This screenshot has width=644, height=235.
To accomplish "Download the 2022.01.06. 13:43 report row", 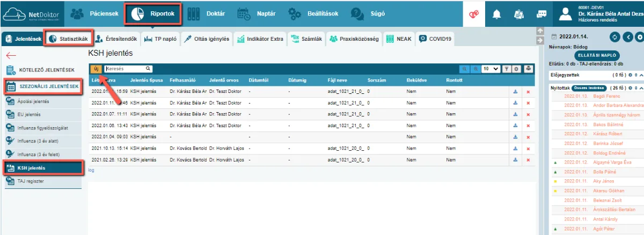I will point(515,126).
